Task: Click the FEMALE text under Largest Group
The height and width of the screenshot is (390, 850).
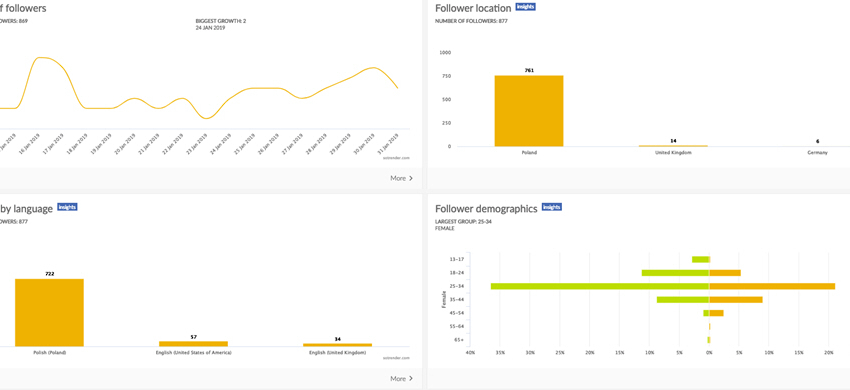Action: coord(445,228)
